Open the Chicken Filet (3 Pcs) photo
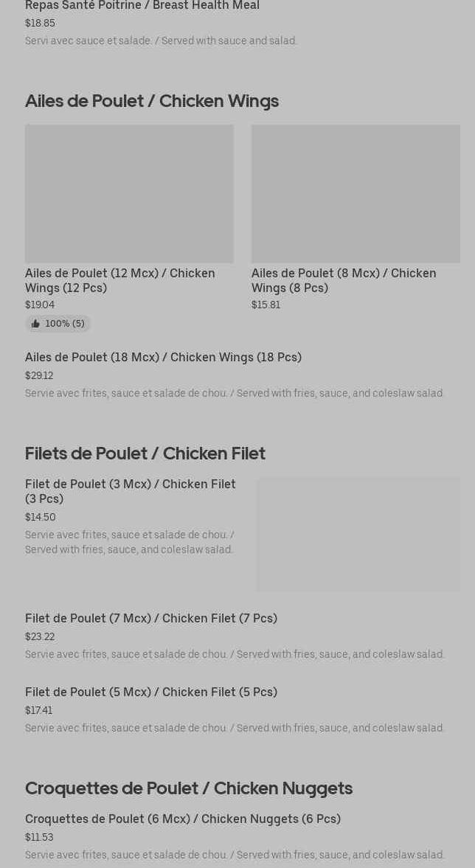This screenshot has width=475, height=868. [358, 534]
